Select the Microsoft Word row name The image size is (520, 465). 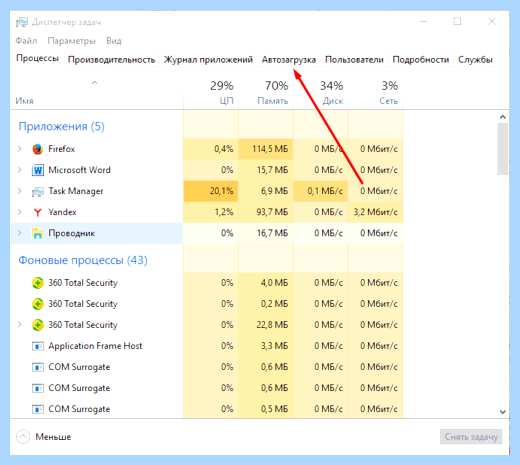coord(79,170)
